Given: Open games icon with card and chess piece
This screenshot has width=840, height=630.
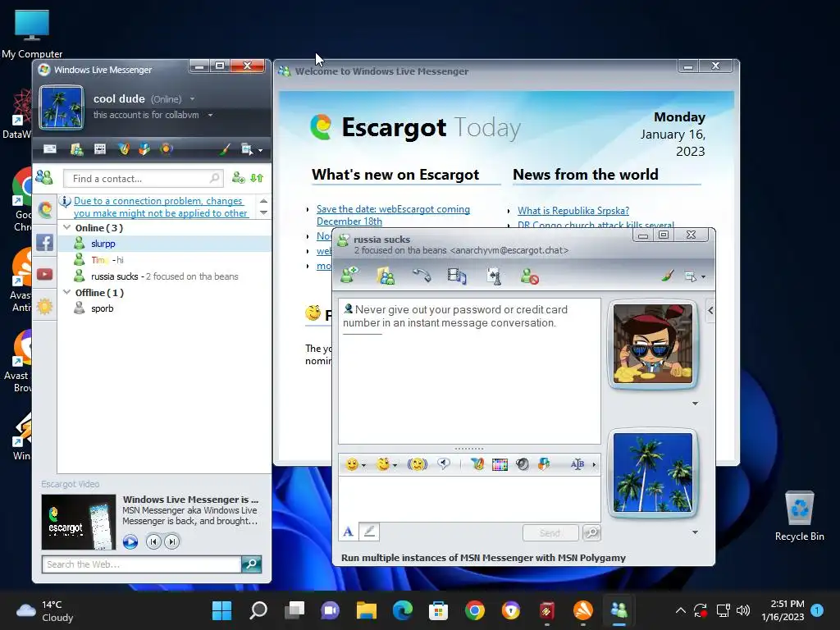Looking at the screenshot, I should click(493, 276).
